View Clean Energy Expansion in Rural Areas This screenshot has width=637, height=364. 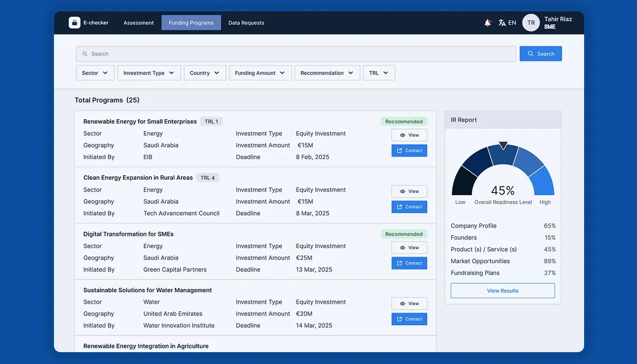pos(409,191)
